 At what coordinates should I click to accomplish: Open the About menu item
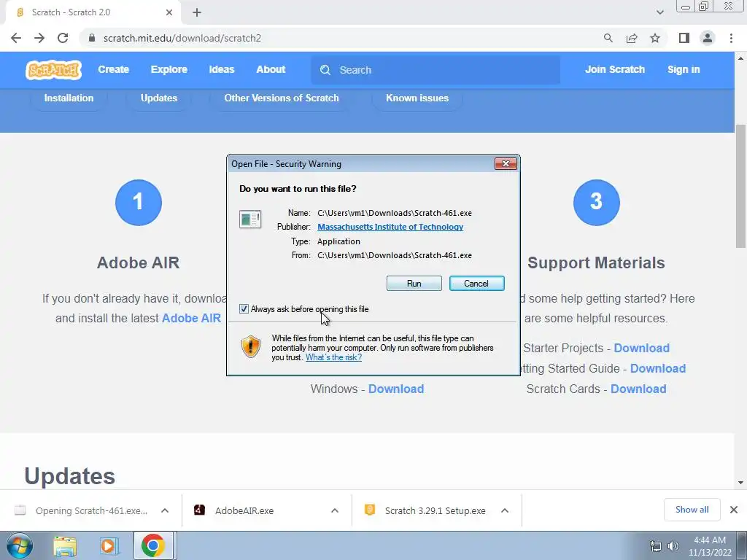[271, 69]
